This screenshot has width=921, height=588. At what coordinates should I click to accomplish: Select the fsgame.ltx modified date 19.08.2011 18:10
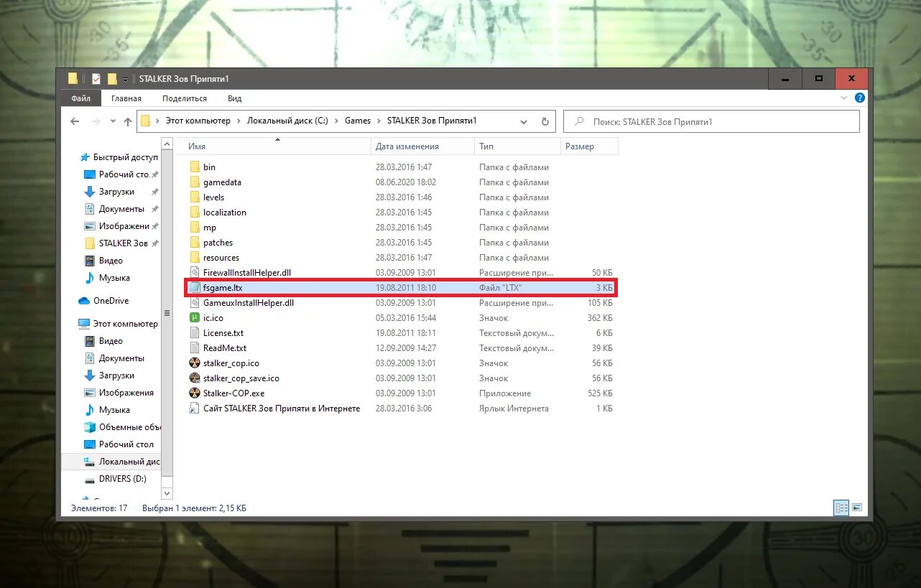click(406, 288)
